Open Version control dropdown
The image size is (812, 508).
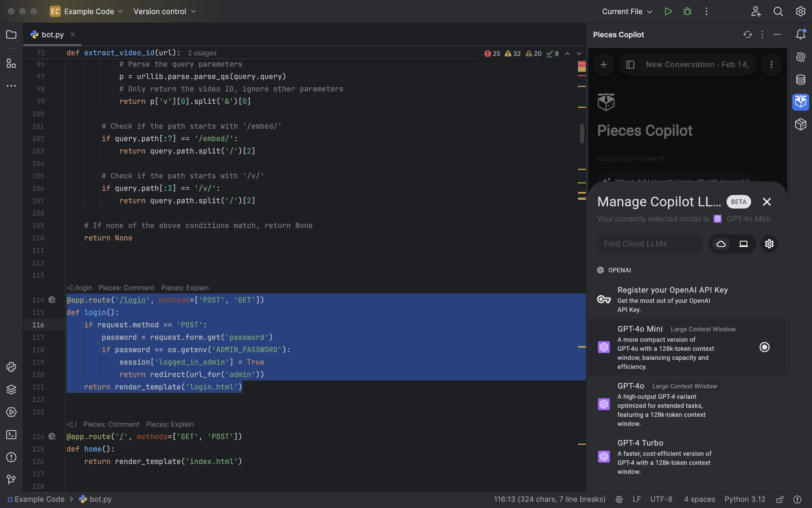click(164, 11)
